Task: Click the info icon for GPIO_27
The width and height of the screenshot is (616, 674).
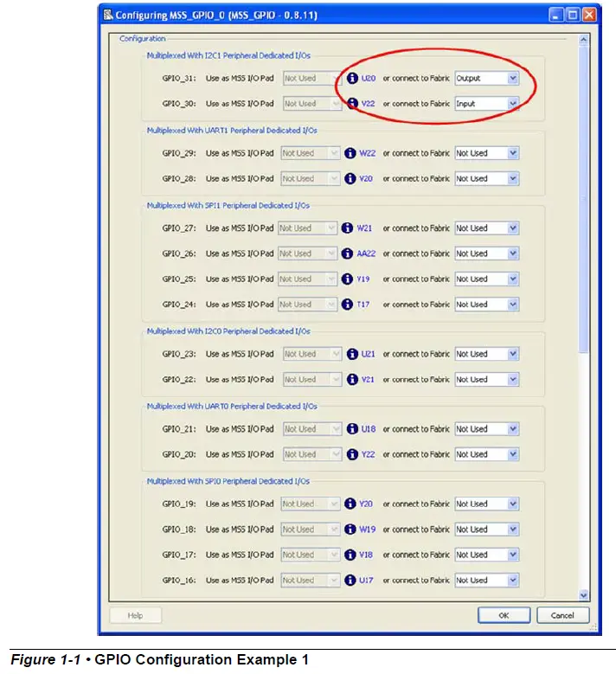Action: [x=347, y=228]
